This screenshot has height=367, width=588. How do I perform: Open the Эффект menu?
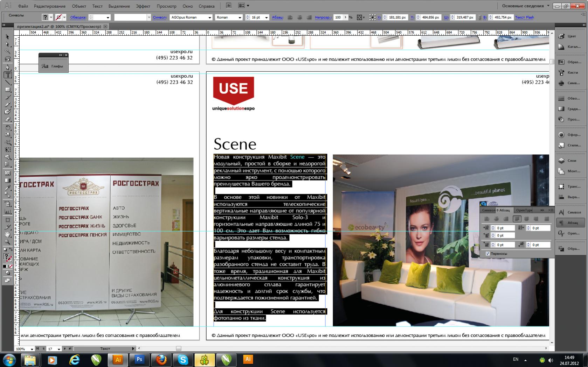[143, 6]
